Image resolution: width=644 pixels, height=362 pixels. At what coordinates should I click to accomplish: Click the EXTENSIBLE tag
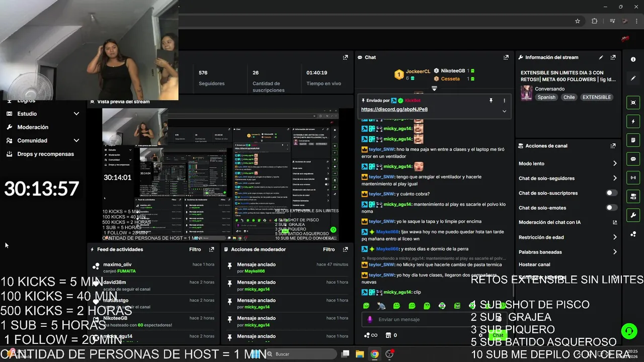597,97
